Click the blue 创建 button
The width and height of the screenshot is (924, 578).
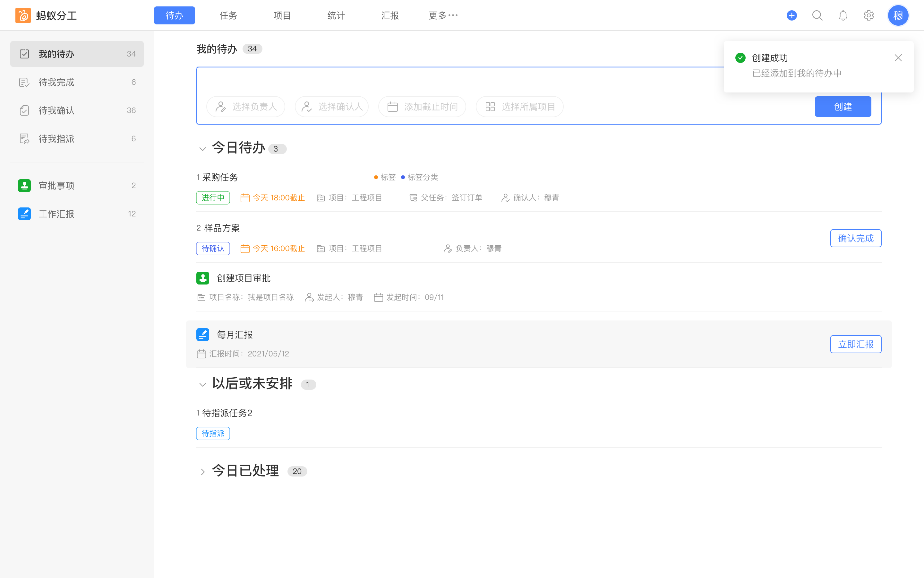(x=843, y=107)
